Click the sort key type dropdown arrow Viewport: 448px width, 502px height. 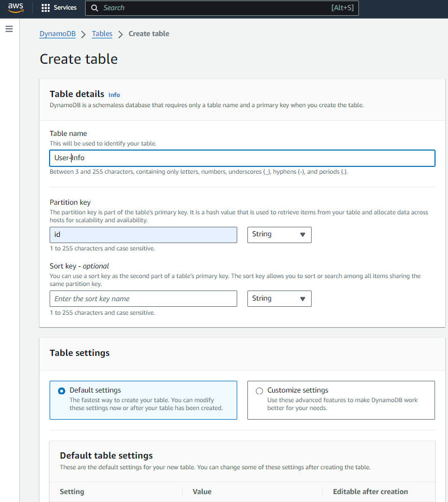[x=303, y=298]
